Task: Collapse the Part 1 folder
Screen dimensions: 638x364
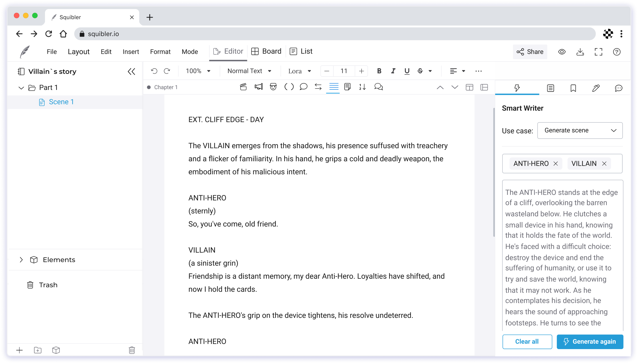Action: tap(21, 87)
